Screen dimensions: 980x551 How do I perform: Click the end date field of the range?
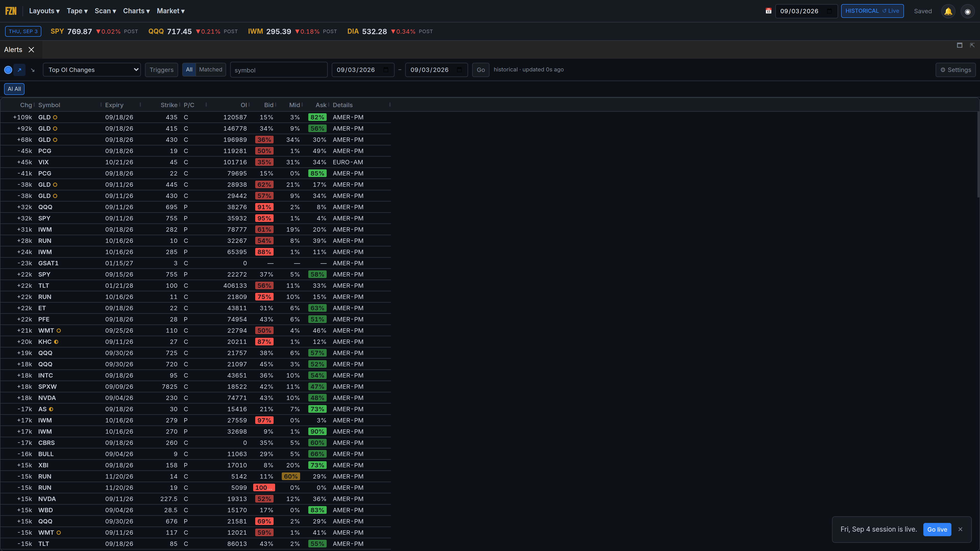click(436, 70)
